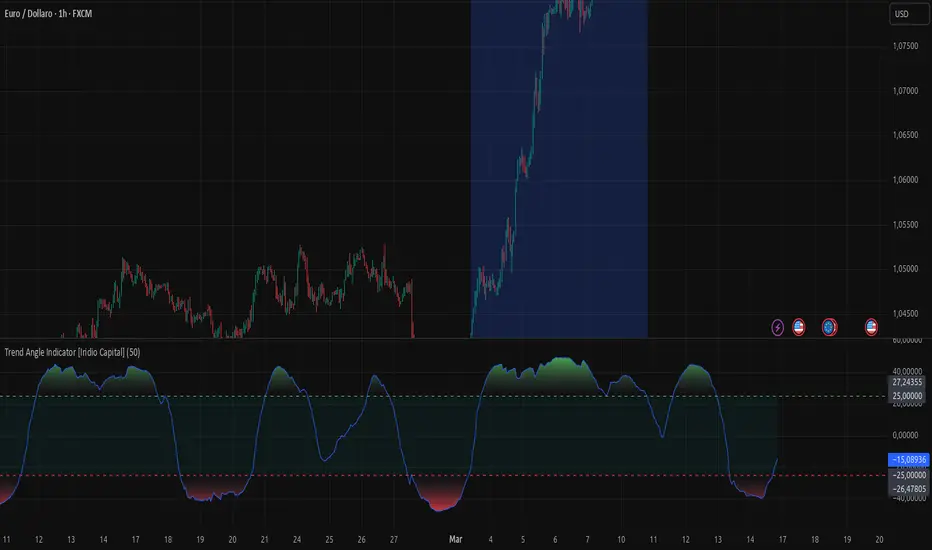
Task: Select the red dashed lower threshold line
Action: point(443,476)
